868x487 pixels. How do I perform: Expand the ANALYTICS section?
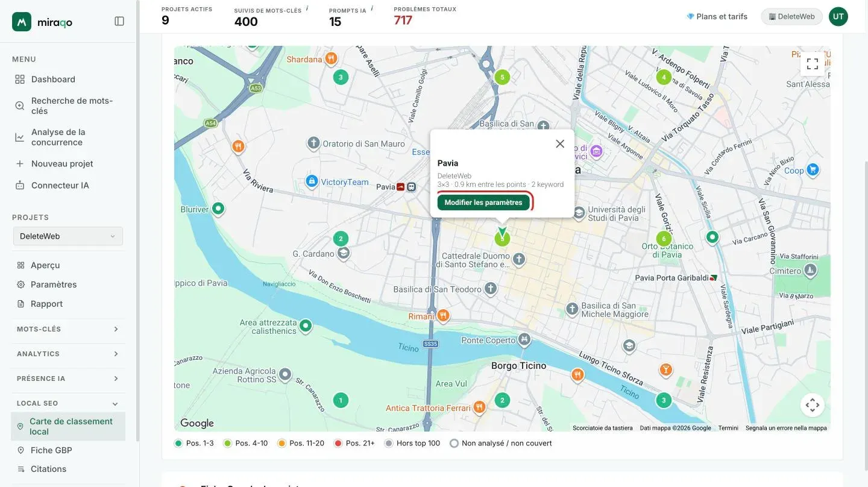tap(68, 354)
